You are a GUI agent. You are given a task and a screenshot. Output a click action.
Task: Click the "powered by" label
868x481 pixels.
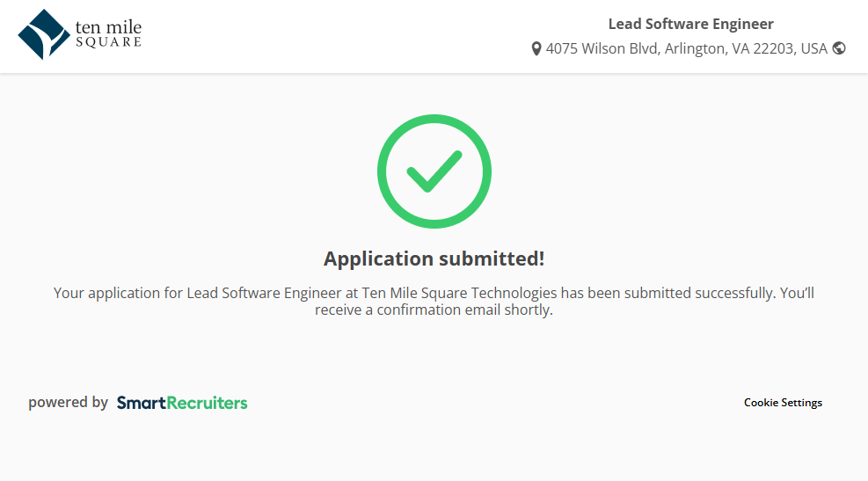(x=68, y=403)
